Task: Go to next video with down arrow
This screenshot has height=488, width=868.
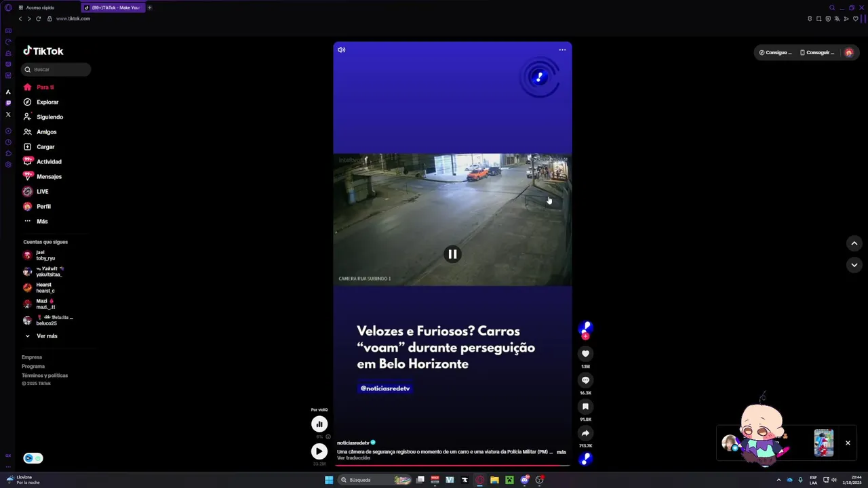Action: 854,265
